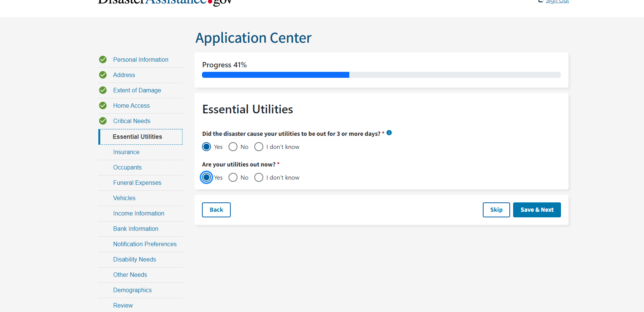
Task: Open Funeral Expenses in sidebar
Action: click(137, 183)
